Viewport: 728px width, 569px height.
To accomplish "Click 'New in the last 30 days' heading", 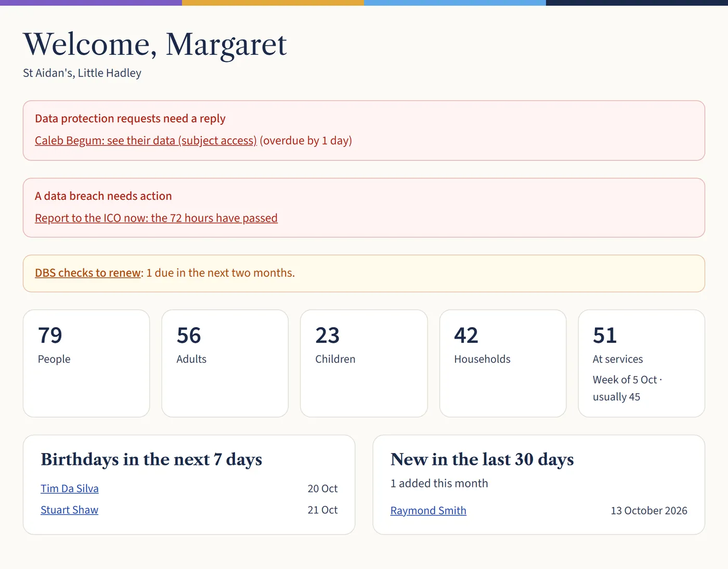I will point(482,459).
